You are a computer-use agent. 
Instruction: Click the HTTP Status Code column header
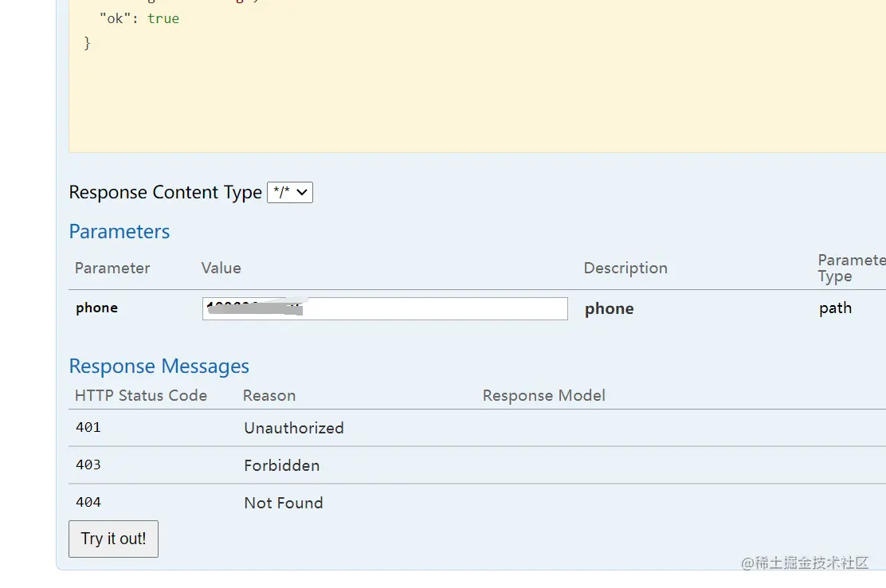click(141, 395)
